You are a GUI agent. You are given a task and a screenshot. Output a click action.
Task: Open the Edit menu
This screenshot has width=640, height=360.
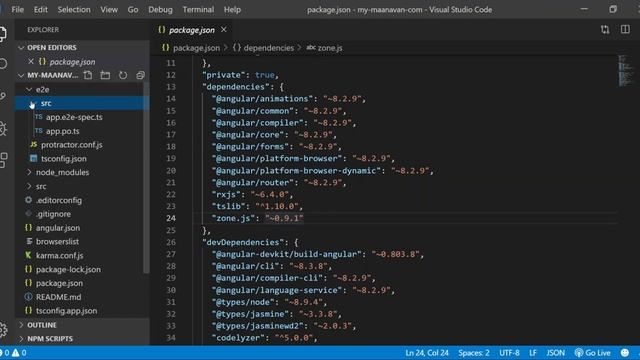click(40, 9)
